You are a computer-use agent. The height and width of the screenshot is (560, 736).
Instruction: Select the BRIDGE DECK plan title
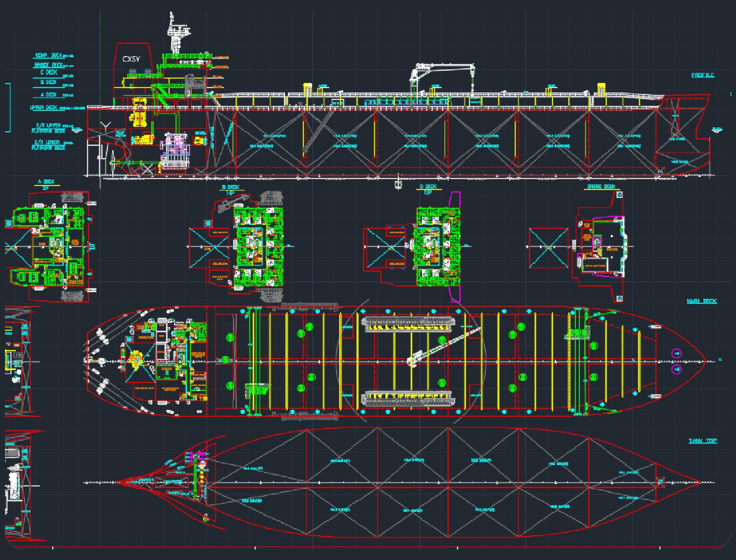click(x=601, y=187)
